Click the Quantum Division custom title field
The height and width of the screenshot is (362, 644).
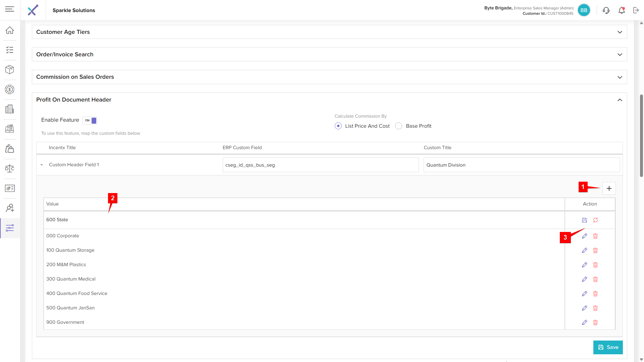click(x=521, y=165)
